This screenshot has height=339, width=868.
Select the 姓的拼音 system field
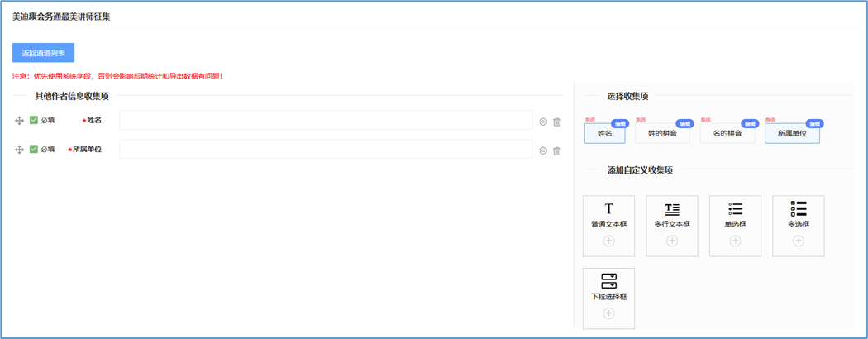pyautogui.click(x=662, y=133)
